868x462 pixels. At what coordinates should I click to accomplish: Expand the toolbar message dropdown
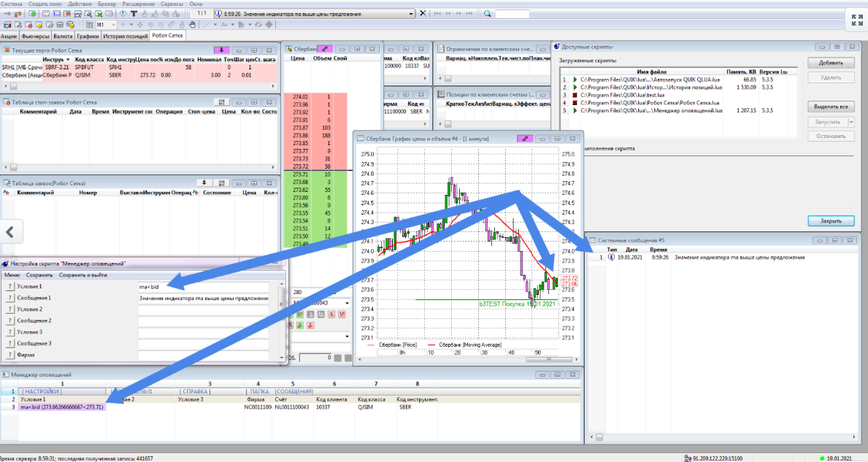(411, 14)
